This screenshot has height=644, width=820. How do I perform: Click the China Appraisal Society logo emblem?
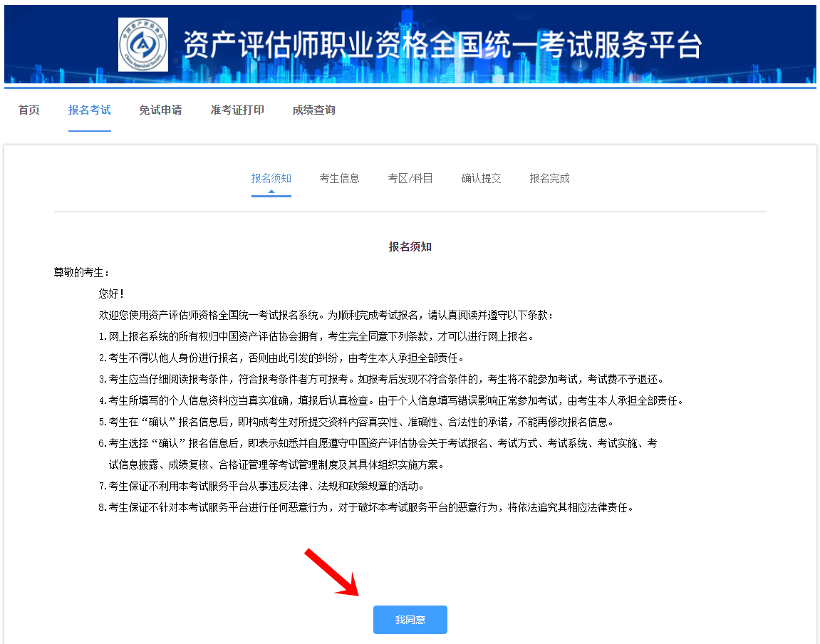click(142, 44)
